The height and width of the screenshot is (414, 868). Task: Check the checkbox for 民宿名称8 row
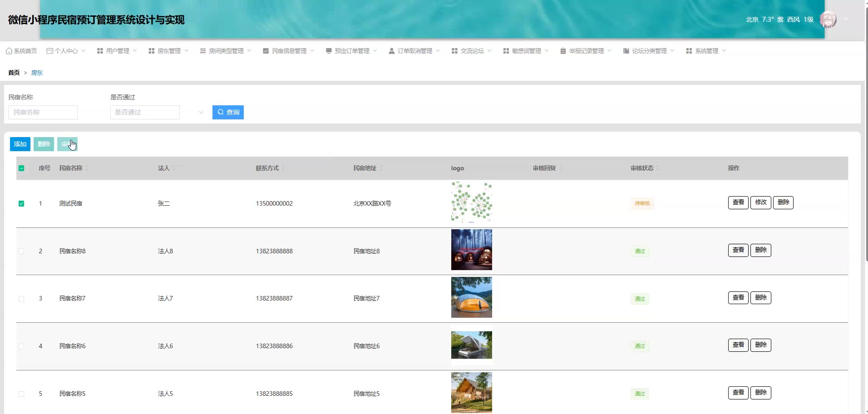pos(21,251)
